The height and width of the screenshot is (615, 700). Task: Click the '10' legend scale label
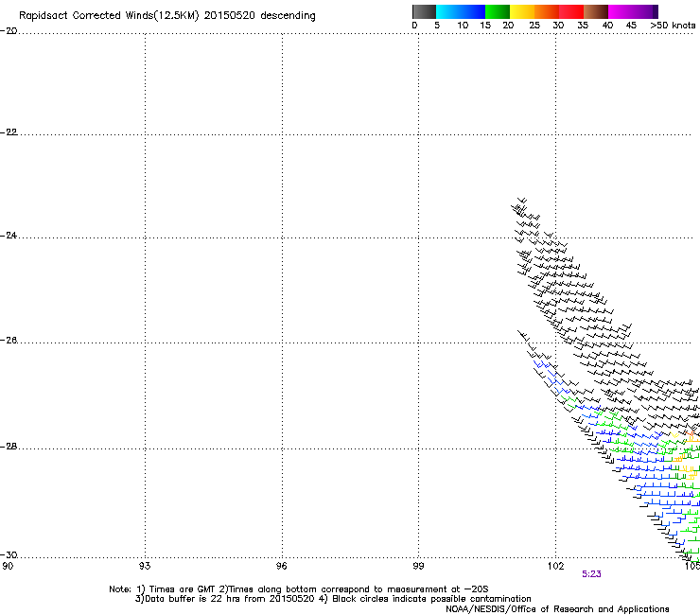(x=463, y=26)
